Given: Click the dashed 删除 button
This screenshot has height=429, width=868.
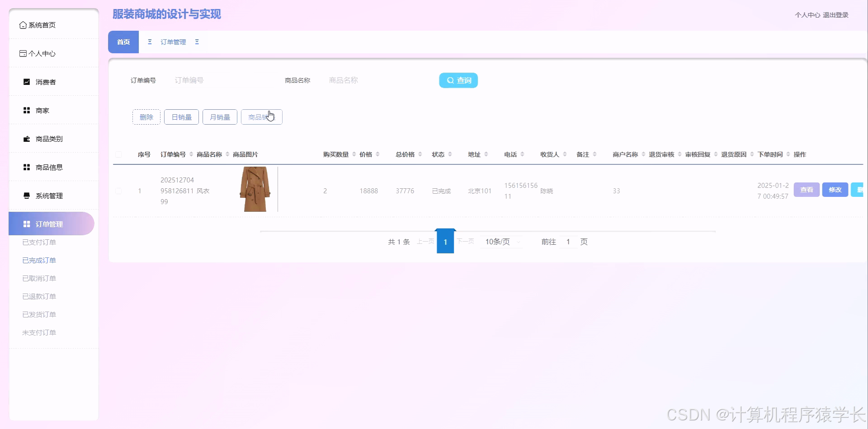Looking at the screenshot, I should pyautogui.click(x=146, y=117).
